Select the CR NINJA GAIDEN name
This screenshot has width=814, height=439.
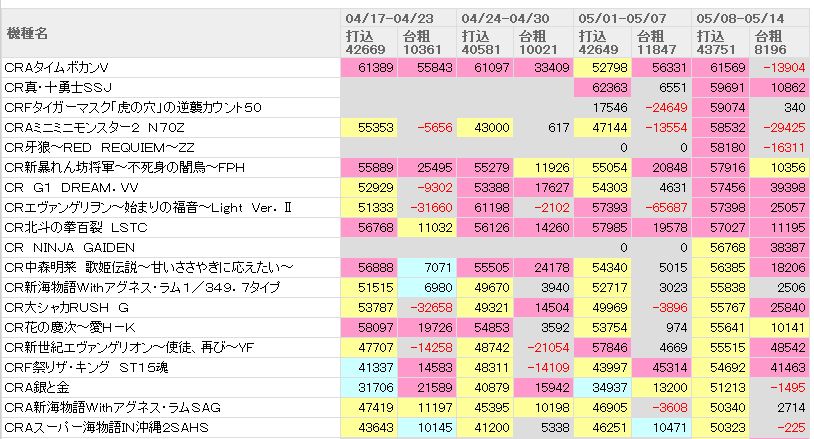[70, 248]
